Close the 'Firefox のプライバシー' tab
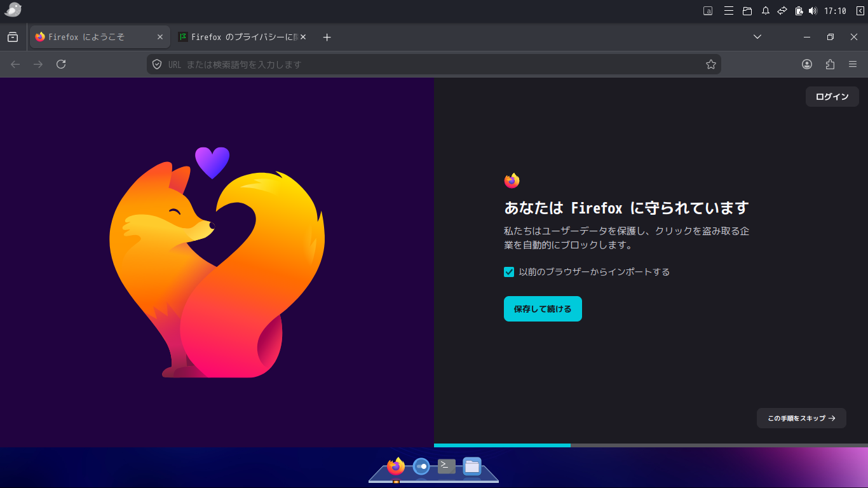868x488 pixels. 303,37
